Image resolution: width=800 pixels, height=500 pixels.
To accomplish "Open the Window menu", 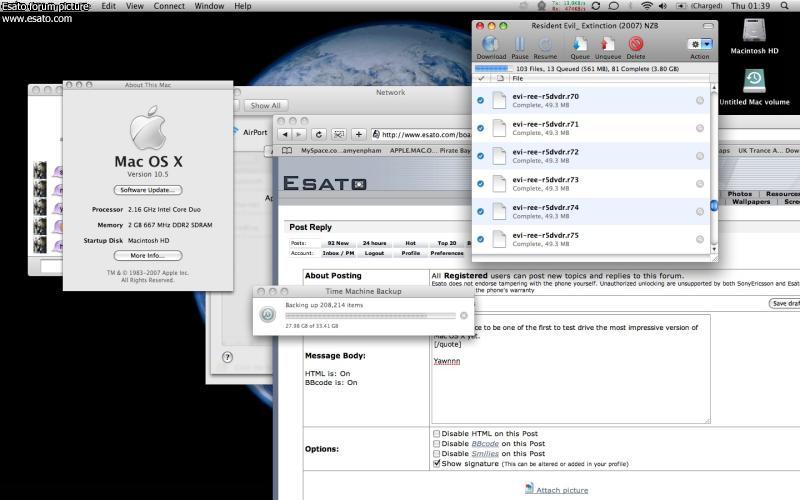I will pos(209,6).
